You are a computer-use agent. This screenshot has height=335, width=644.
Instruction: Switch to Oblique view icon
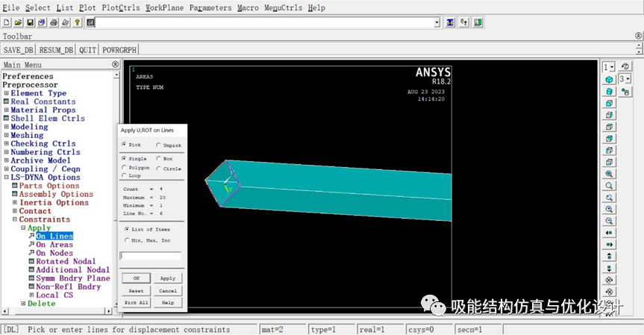tap(609, 91)
